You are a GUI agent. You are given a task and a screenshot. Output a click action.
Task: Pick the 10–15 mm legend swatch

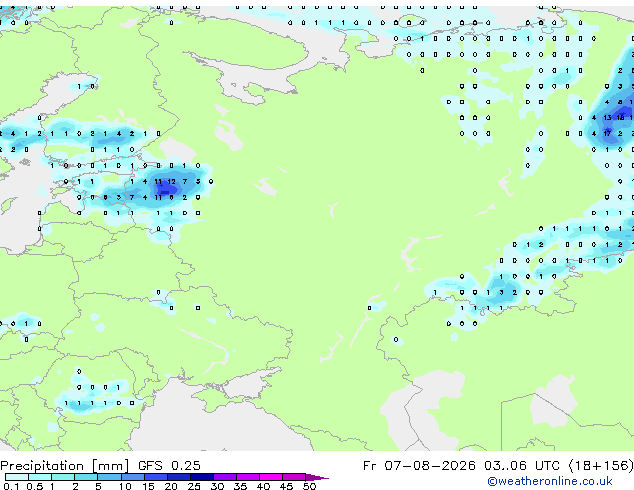pyautogui.click(x=132, y=477)
